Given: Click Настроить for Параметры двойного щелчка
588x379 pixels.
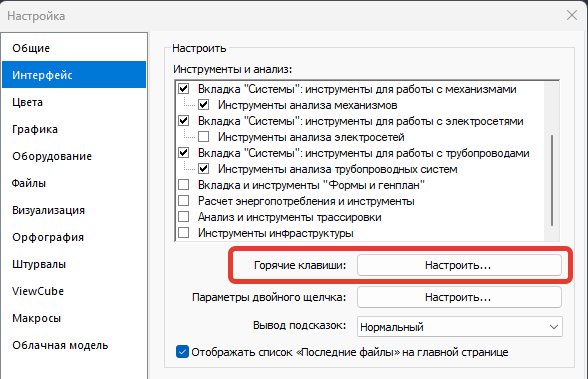Looking at the screenshot, I should pyautogui.click(x=459, y=297).
